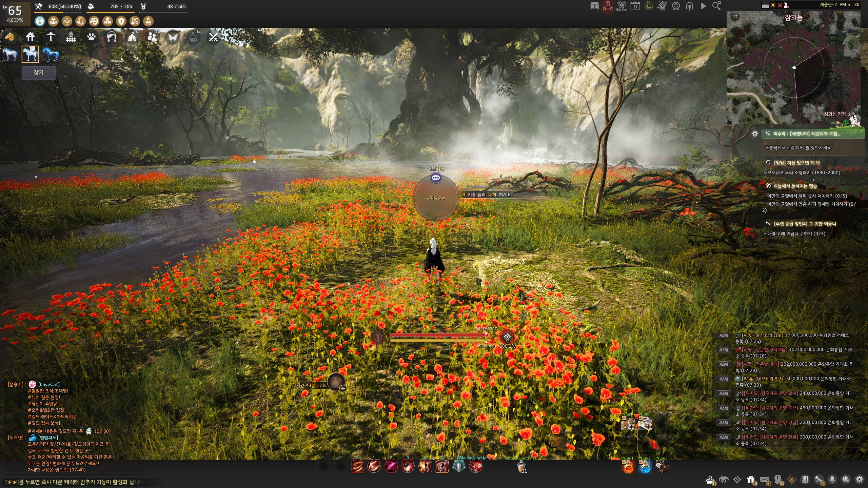
Task: Open the magnifying glass search icon
Action: (716, 6)
